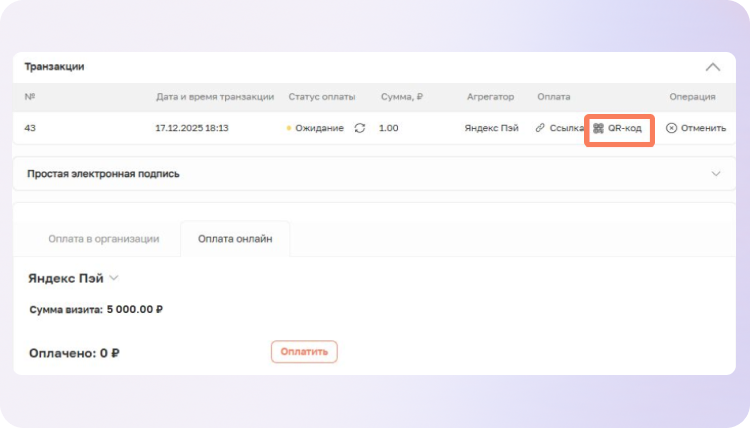Expand the Простая электронная подпись section

click(716, 174)
